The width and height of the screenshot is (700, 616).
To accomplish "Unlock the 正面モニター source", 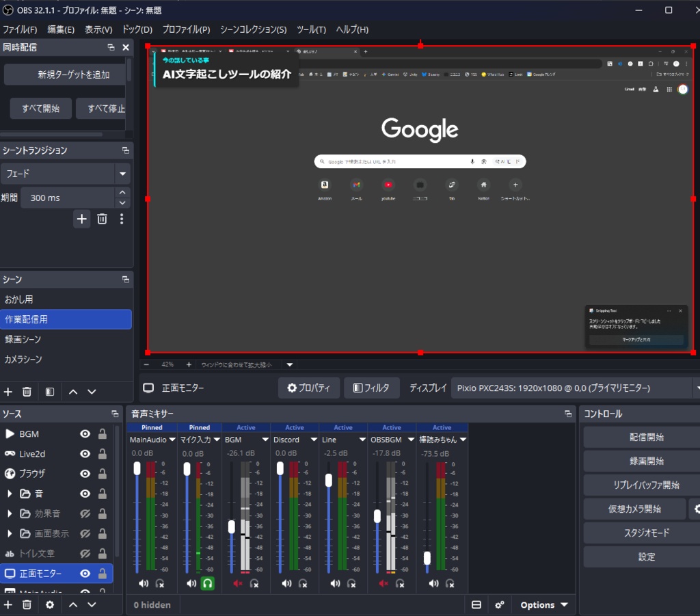I will point(103,574).
